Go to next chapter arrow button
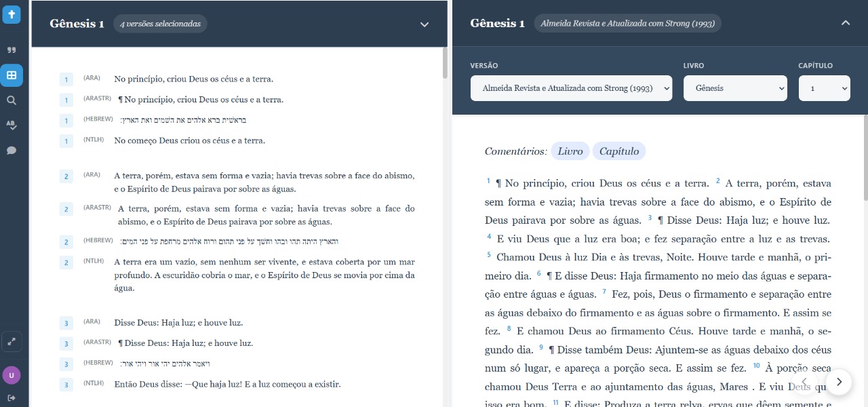 click(x=839, y=382)
